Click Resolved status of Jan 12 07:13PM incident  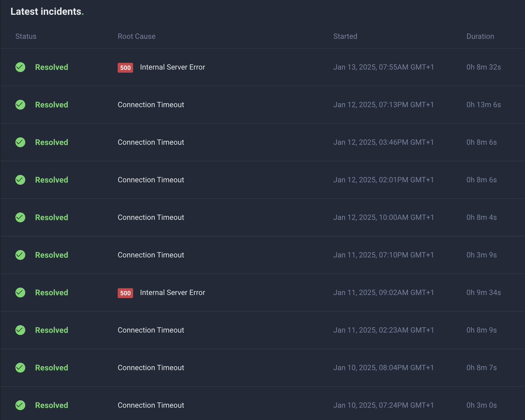pyautogui.click(x=52, y=104)
